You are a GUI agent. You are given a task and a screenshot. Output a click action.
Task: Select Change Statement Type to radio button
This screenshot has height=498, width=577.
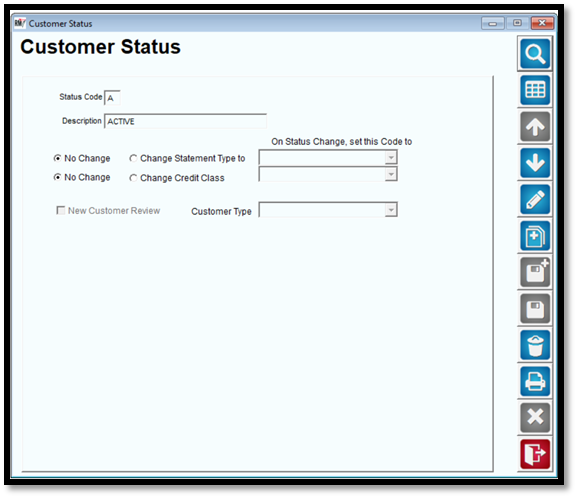click(x=133, y=158)
